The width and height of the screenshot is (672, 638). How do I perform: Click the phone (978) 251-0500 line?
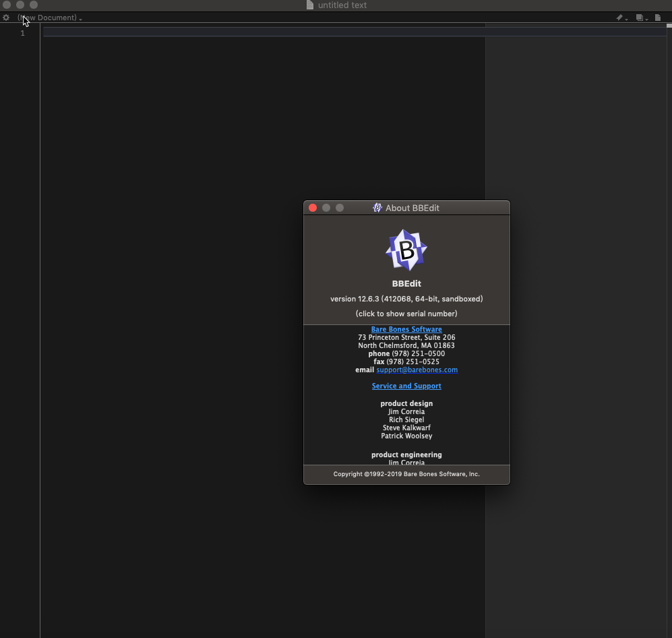click(406, 353)
